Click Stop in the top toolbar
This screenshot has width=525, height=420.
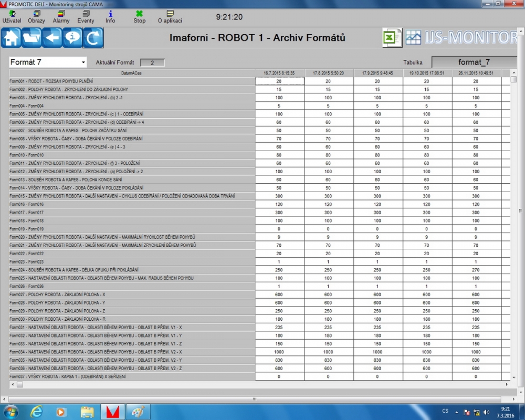pos(139,17)
